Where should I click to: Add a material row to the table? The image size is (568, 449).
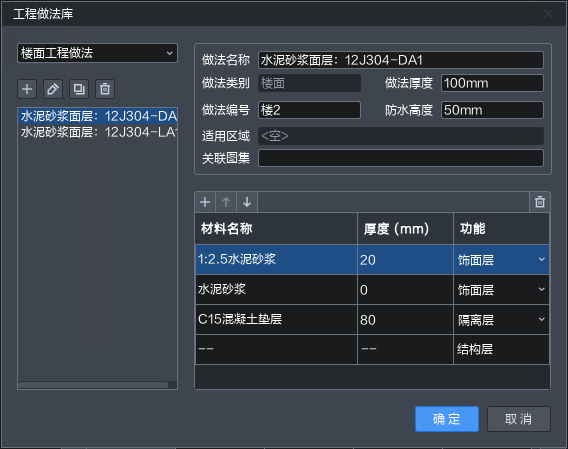[205, 202]
